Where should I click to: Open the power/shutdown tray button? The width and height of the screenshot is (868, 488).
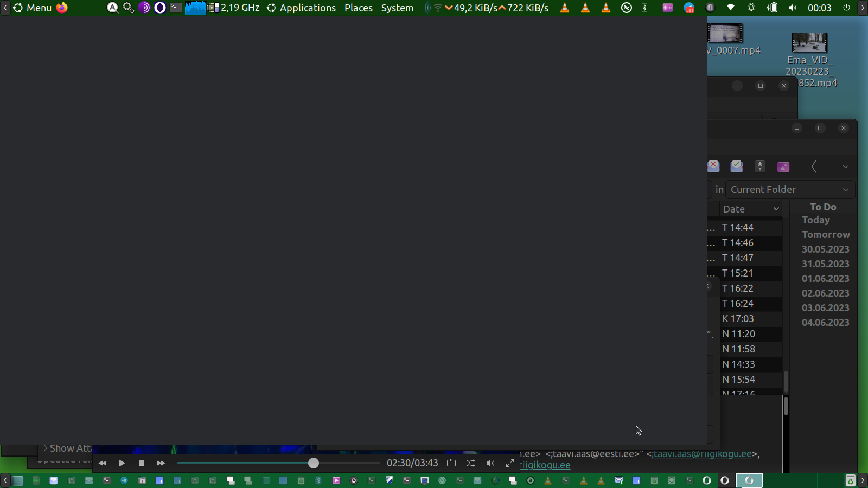click(846, 8)
